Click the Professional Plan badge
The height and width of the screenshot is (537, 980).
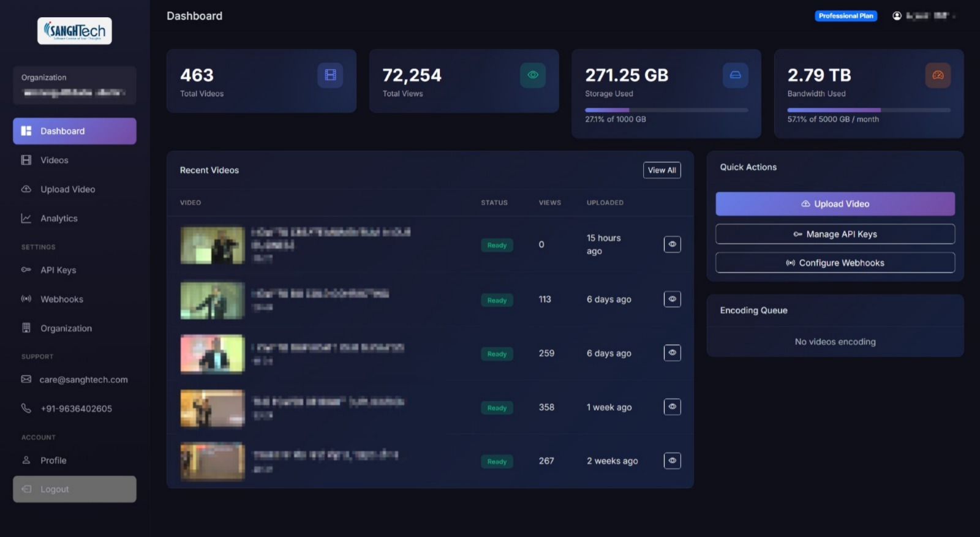coord(845,16)
